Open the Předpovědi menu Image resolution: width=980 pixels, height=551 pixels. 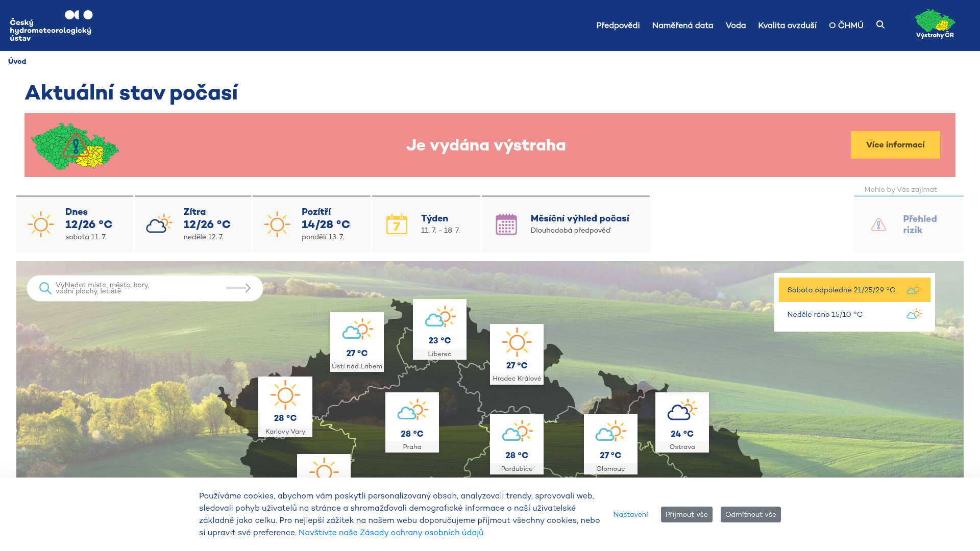click(618, 25)
